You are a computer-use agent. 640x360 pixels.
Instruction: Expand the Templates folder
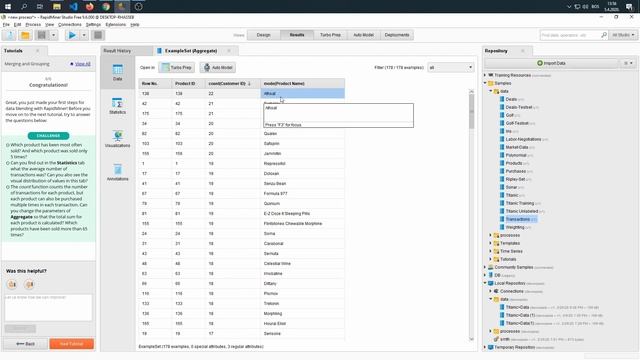pos(491,243)
